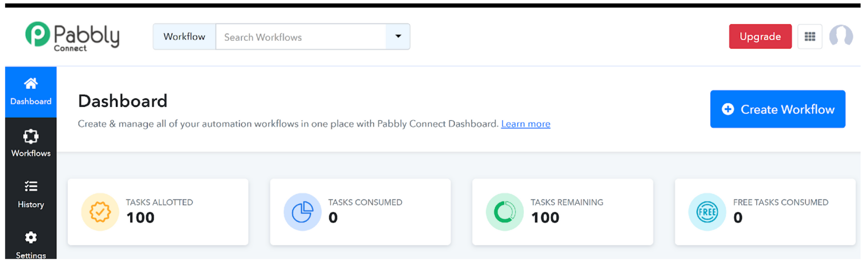The height and width of the screenshot is (263, 868).
Task: Select the Tasks Remaining count of 100
Action: click(x=546, y=217)
